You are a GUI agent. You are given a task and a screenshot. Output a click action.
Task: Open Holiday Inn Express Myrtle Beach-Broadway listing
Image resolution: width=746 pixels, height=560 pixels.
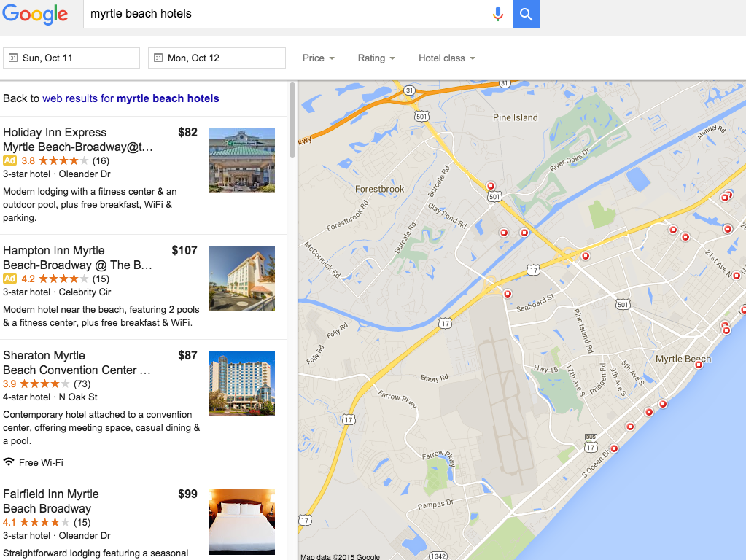click(78, 139)
